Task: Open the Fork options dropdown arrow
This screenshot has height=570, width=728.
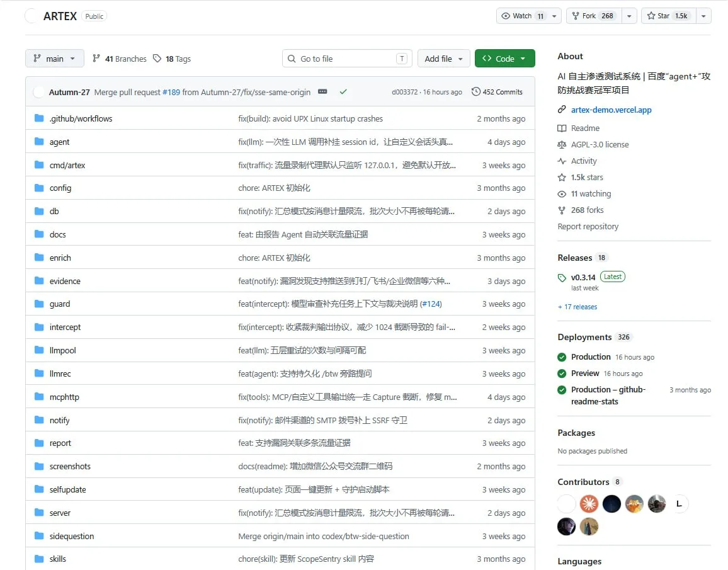Action: pyautogui.click(x=629, y=16)
